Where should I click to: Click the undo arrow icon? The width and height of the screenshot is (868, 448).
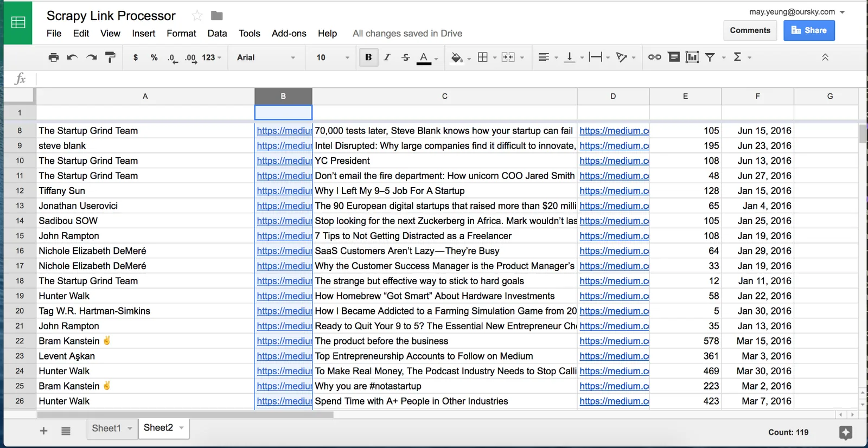pos(72,57)
